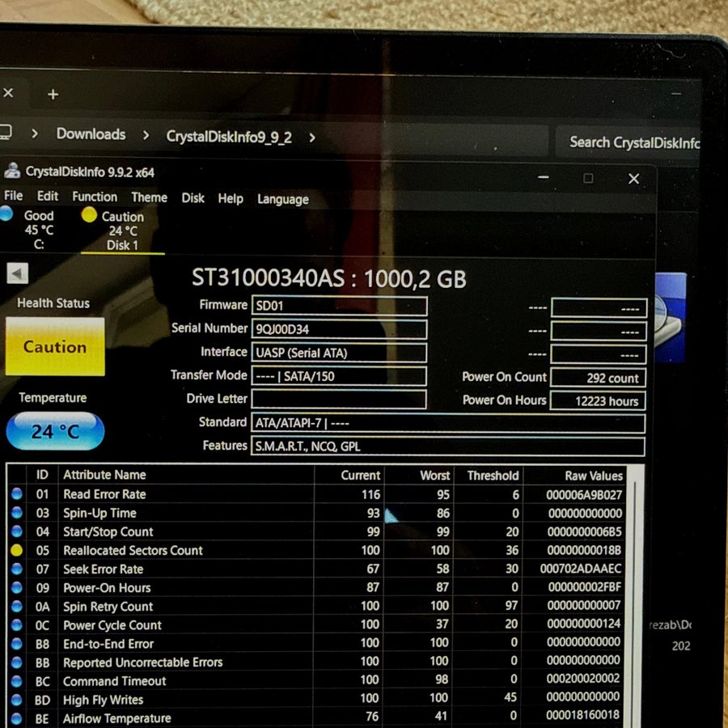Screen dimensions: 728x728
Task: Open a new tab with the plus icon
Action: pyautogui.click(x=53, y=95)
